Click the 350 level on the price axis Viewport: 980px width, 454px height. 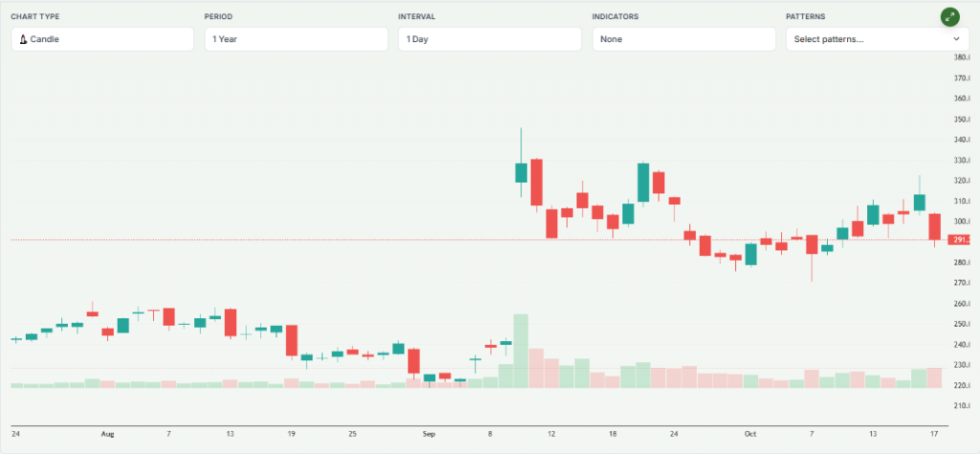(958, 120)
